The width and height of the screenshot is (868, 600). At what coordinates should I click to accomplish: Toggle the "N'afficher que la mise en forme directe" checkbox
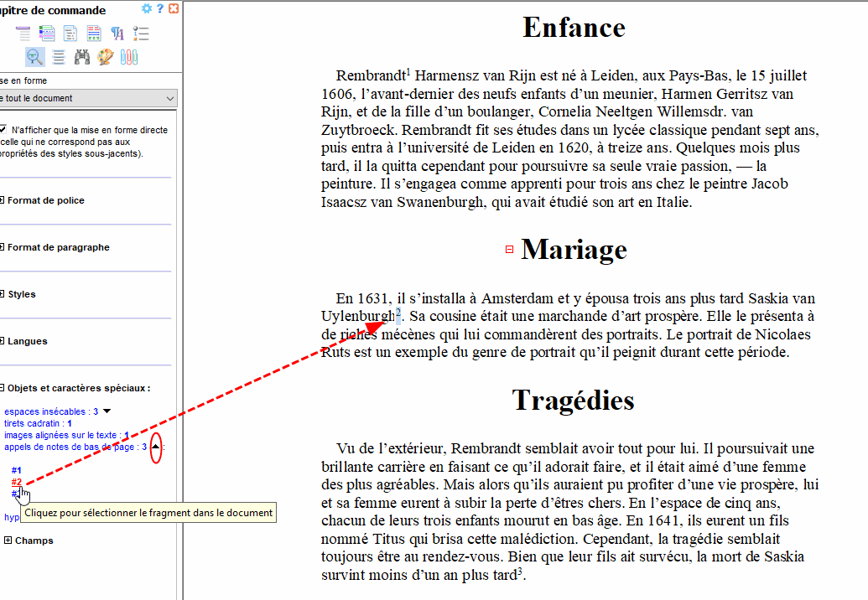3,129
